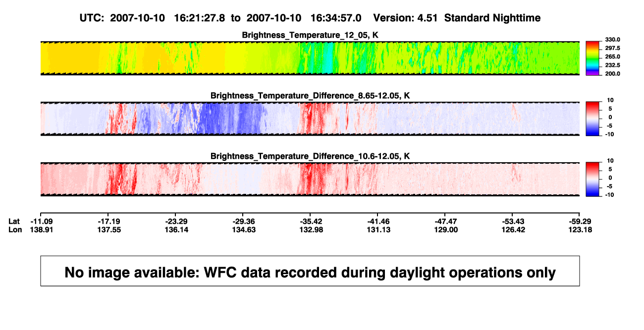Screen dimensions: 644x330
Task: Click latitude value -41.46
Action: (x=378, y=221)
